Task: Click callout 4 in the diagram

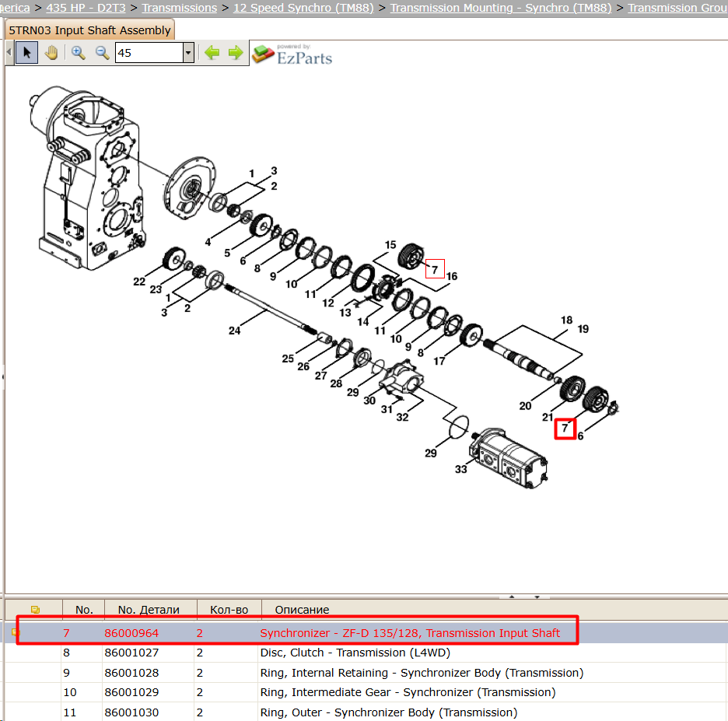Action: pos(208,242)
